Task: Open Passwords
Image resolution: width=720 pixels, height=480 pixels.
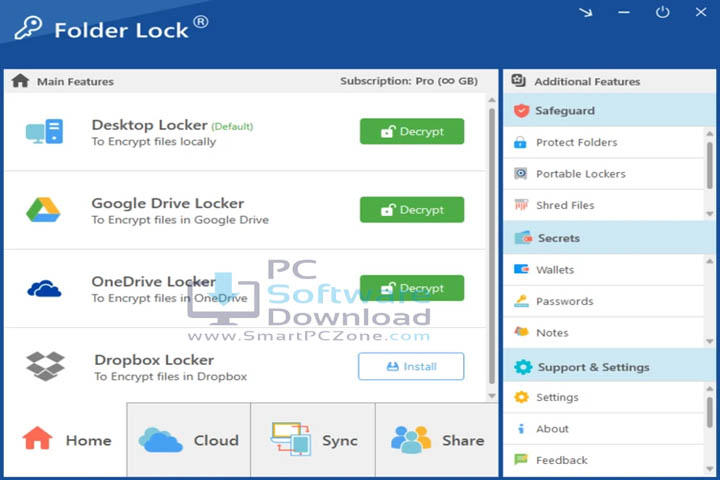Action: click(604, 301)
